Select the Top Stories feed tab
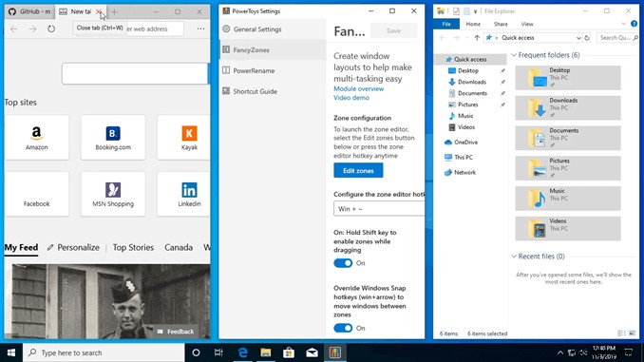 click(133, 247)
